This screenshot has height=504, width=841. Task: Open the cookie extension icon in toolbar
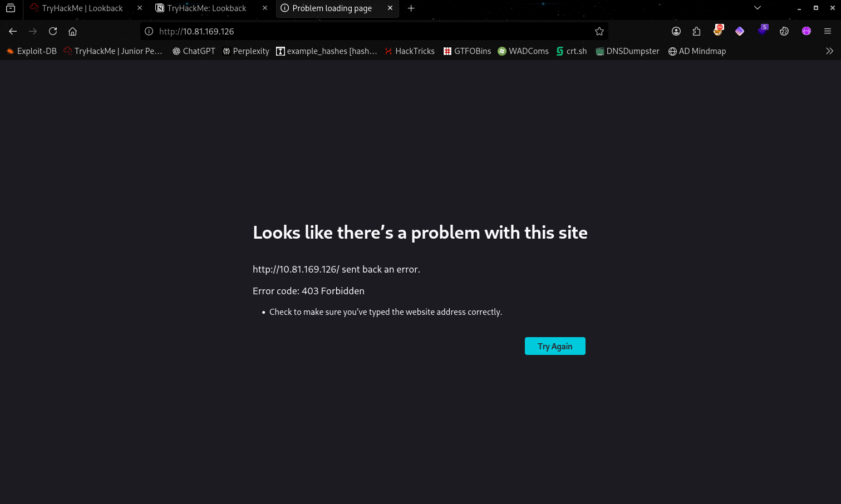[x=784, y=31]
